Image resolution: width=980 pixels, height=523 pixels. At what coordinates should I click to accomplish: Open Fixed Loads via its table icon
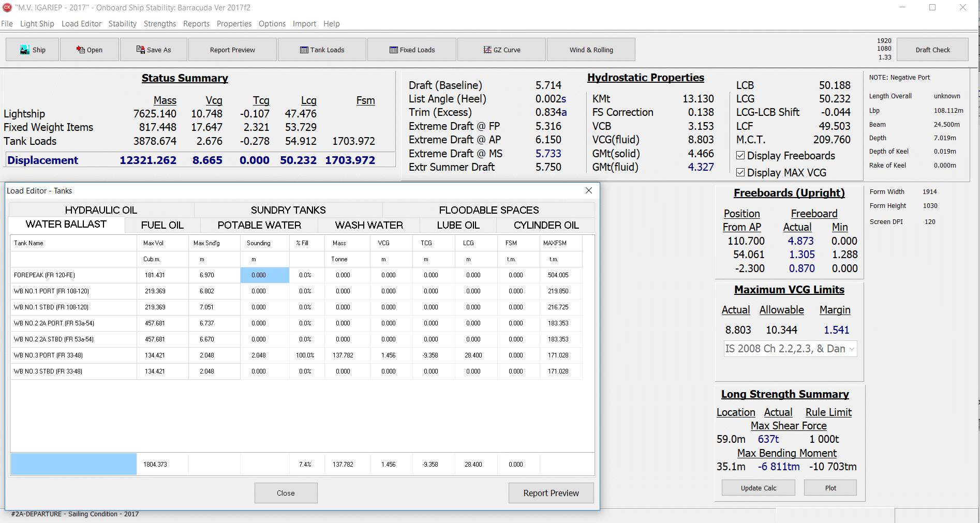click(x=394, y=50)
